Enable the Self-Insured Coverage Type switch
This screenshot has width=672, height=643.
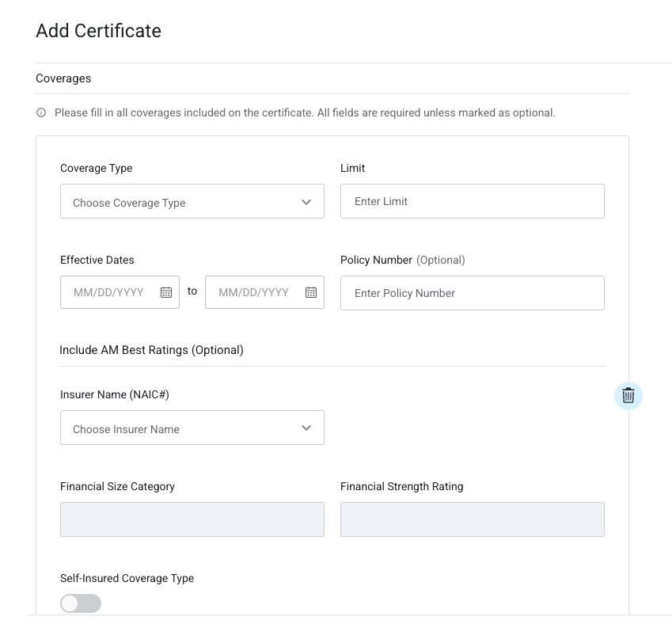click(x=81, y=603)
